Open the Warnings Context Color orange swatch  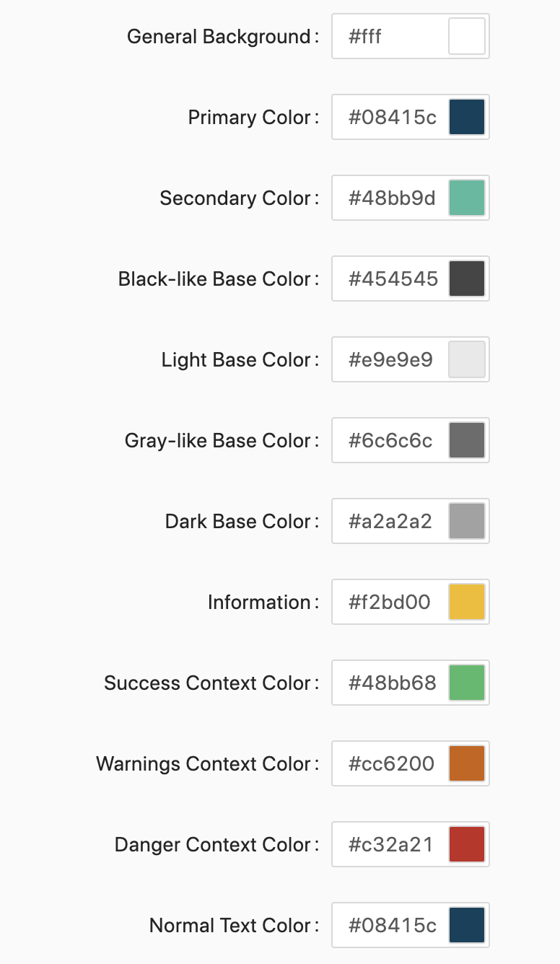click(x=467, y=763)
